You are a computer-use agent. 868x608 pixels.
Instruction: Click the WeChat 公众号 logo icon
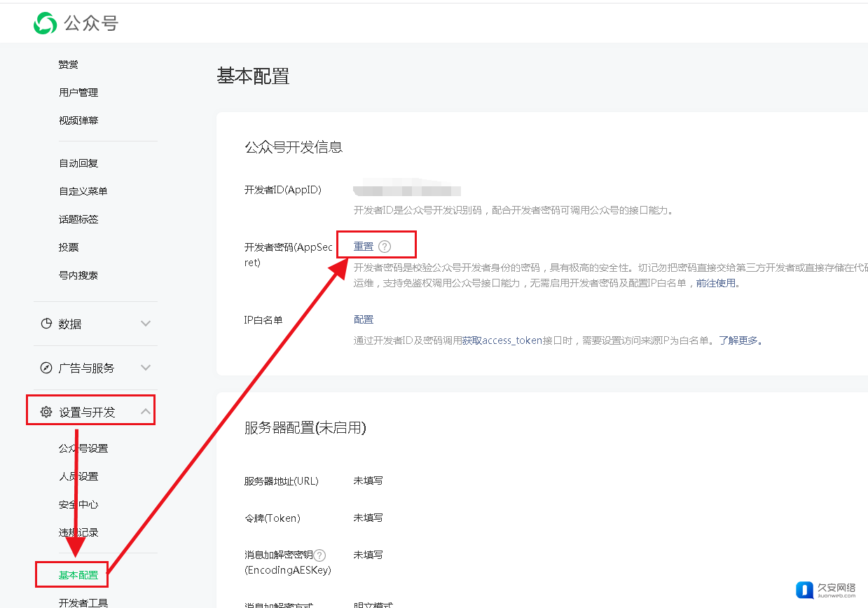46,23
